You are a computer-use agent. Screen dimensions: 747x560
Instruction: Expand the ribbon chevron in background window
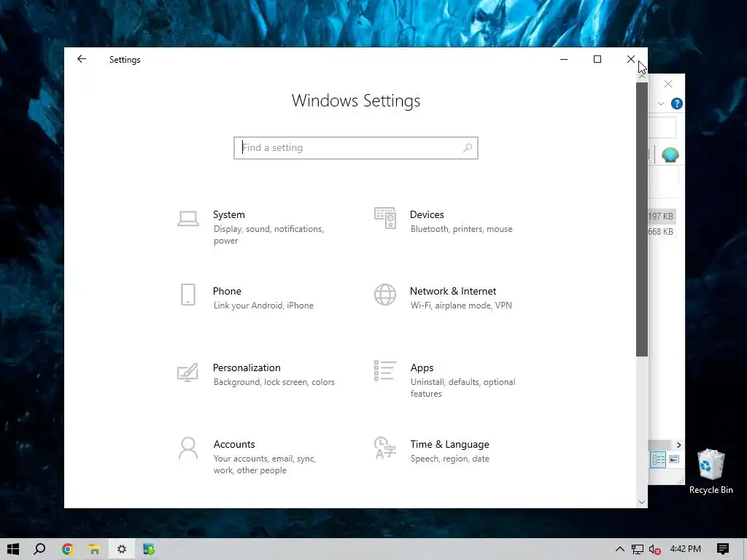[x=661, y=104]
